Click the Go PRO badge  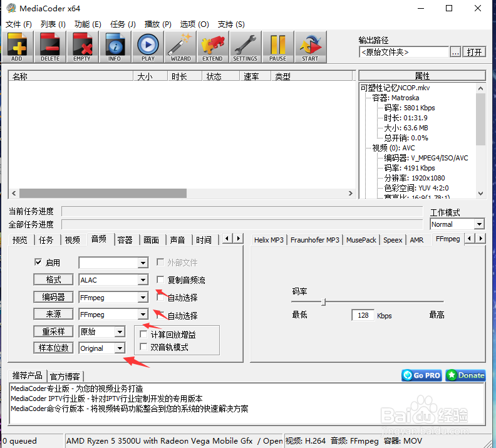421,375
